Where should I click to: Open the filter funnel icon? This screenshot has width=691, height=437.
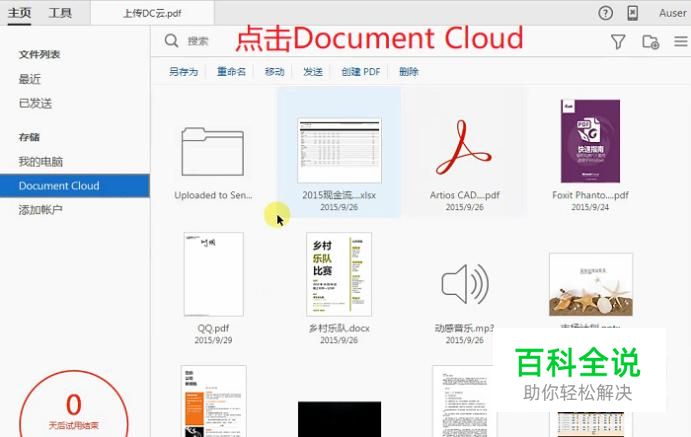click(618, 41)
